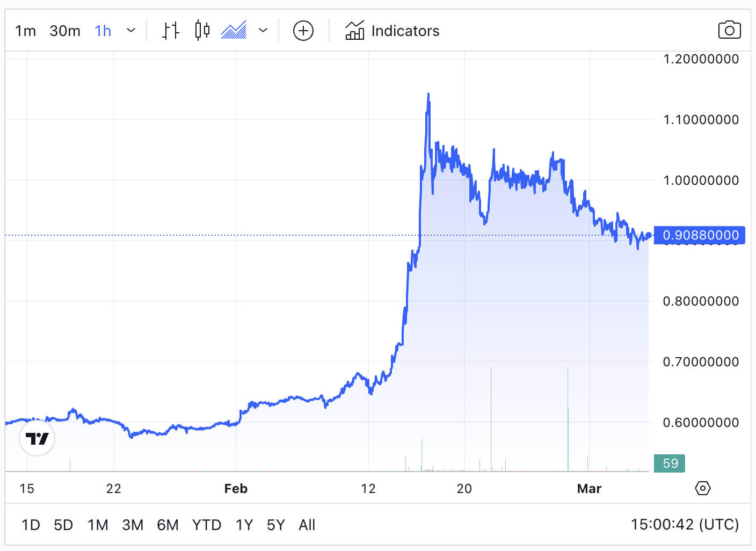
Task: Enable the 1h interval
Action: coord(103,31)
